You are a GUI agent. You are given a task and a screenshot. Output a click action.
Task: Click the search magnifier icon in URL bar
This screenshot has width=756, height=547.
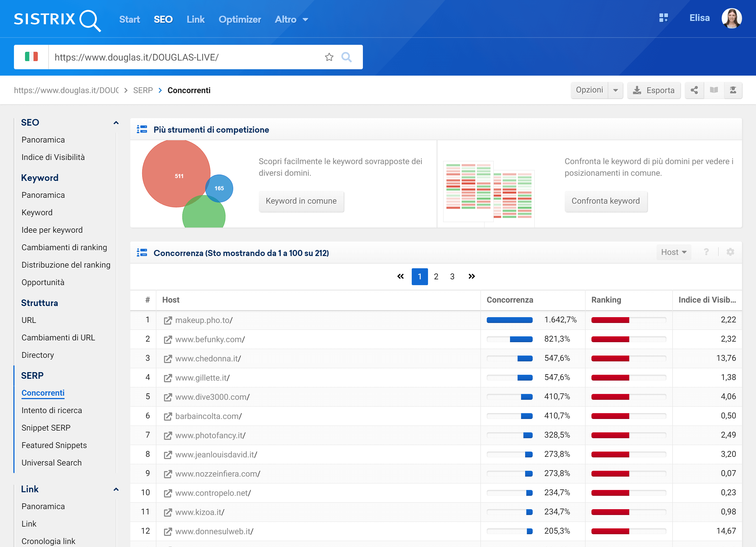(x=346, y=57)
